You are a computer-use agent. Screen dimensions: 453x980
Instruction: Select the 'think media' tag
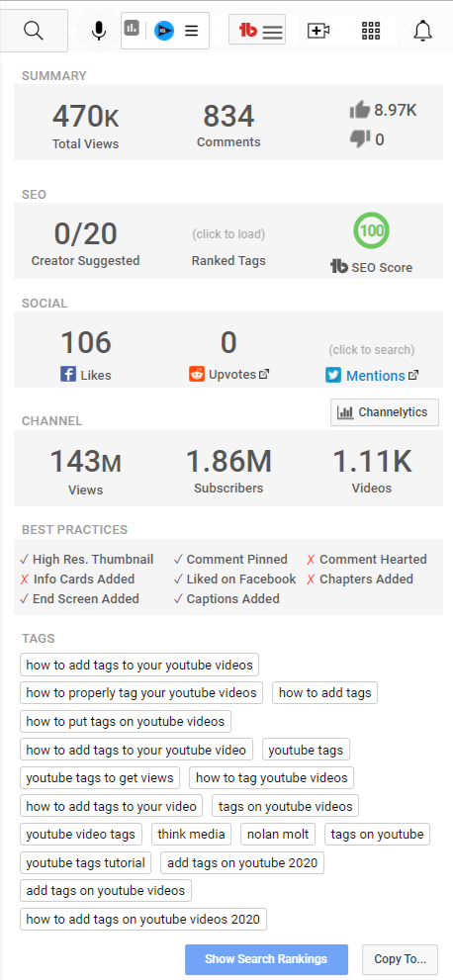[x=192, y=834]
